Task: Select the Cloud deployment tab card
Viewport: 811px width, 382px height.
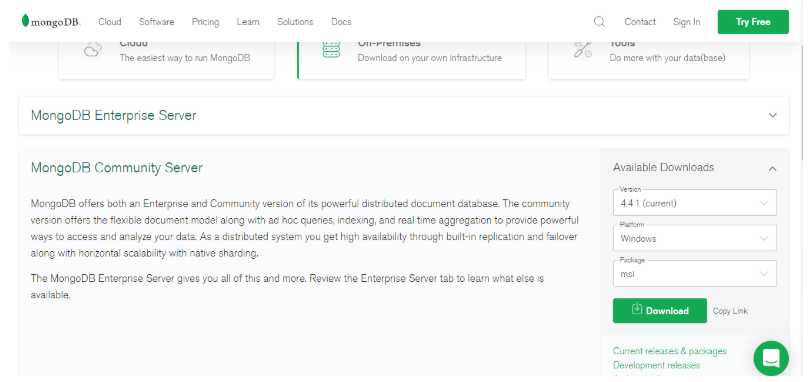Action: coord(167,60)
